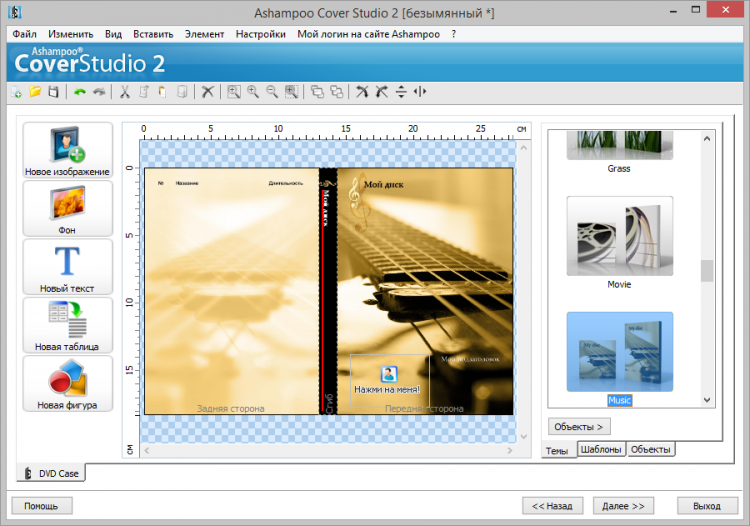The image size is (750, 526).
Task: Click the canvas horizontal scrollbar left arrow
Action: (147, 450)
